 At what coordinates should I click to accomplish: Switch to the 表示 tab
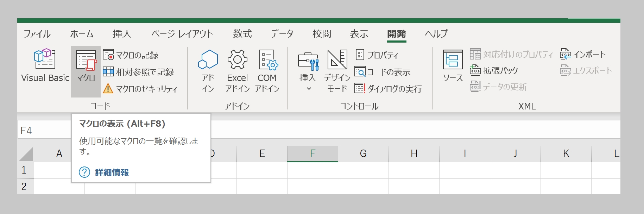[359, 34]
